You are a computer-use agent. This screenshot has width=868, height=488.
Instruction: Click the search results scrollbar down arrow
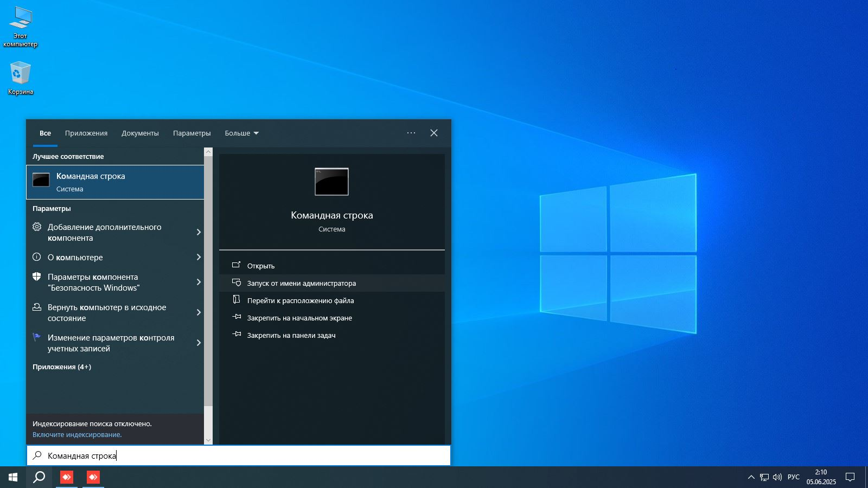[x=208, y=440]
